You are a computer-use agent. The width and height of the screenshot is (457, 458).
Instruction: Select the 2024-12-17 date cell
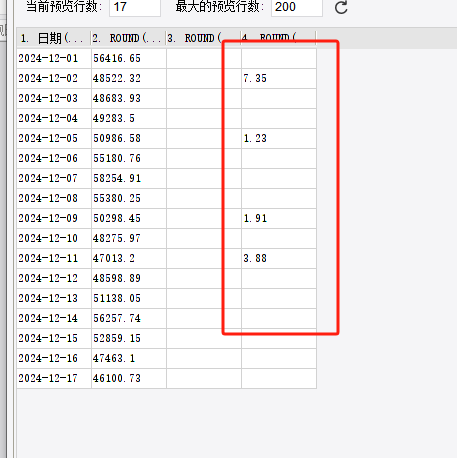(54, 378)
